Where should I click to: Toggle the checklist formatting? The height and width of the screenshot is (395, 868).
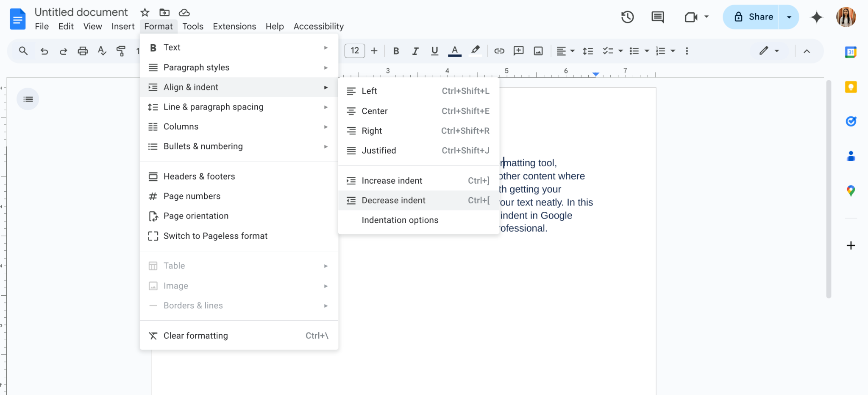(607, 50)
